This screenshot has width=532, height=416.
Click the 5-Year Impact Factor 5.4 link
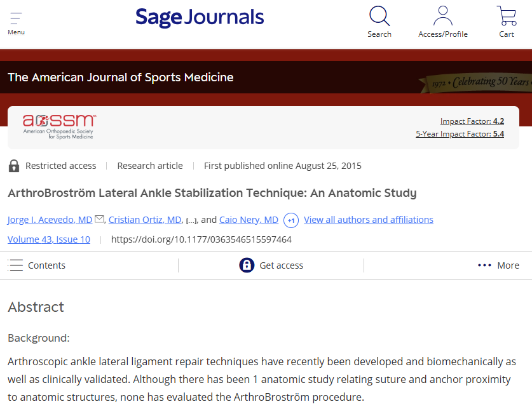[x=460, y=134]
